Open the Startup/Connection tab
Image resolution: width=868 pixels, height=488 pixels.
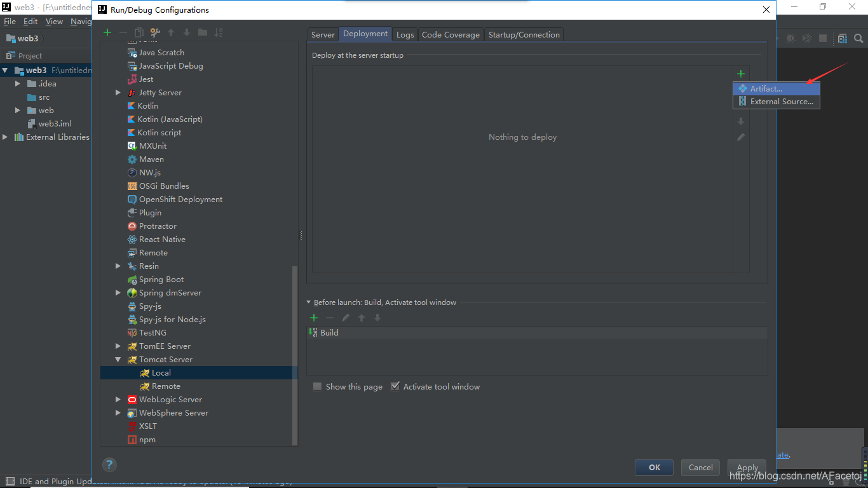[524, 35]
